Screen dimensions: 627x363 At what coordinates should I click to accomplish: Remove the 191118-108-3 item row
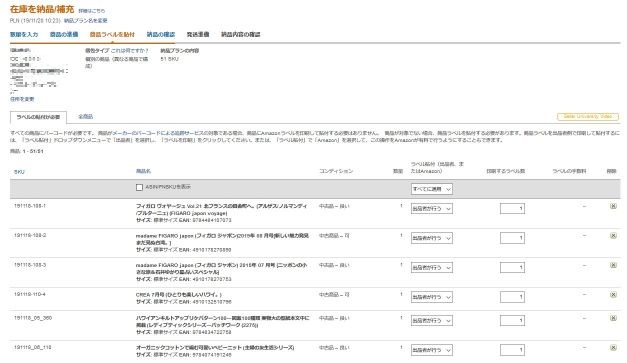coord(613,265)
